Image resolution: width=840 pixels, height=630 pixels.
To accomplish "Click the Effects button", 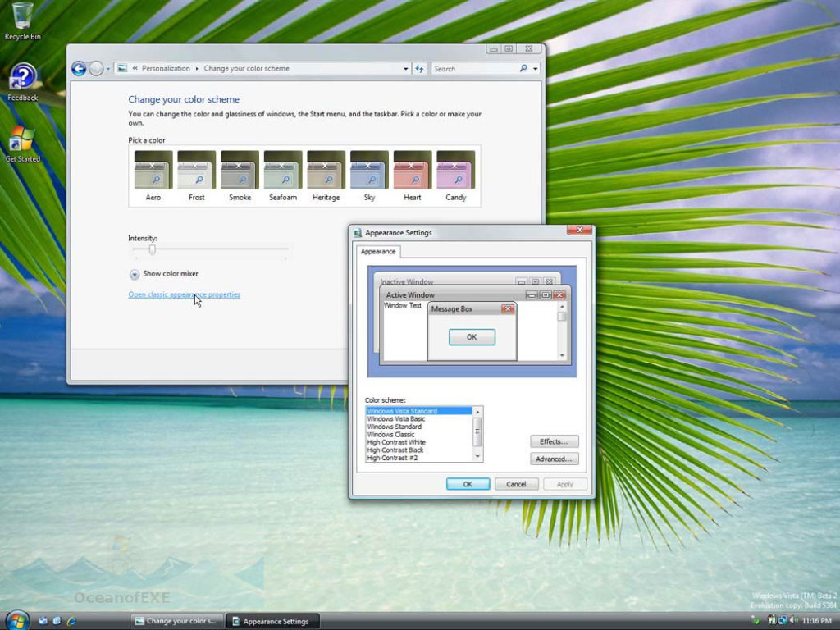I will (x=555, y=441).
